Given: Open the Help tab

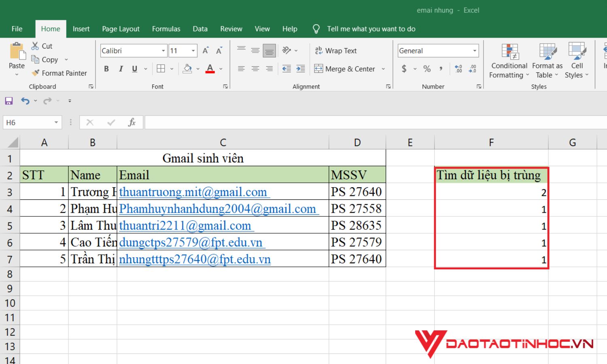Looking at the screenshot, I should click(290, 29).
